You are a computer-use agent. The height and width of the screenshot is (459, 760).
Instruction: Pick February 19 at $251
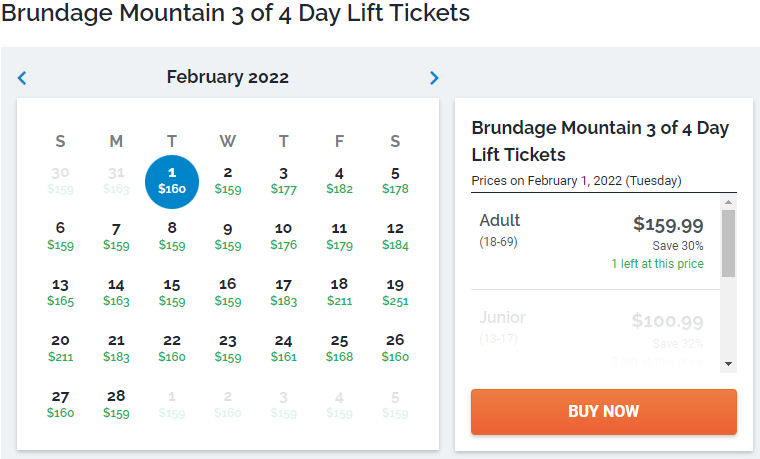click(395, 292)
